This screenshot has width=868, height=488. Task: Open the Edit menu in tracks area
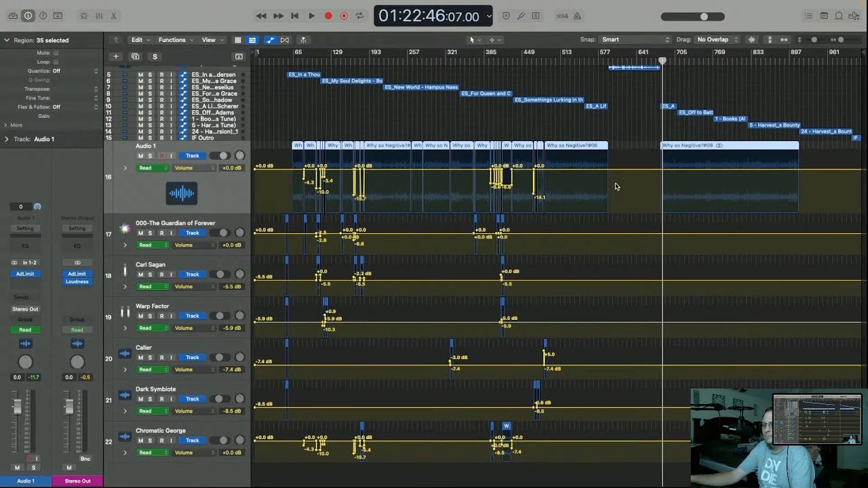pos(141,40)
